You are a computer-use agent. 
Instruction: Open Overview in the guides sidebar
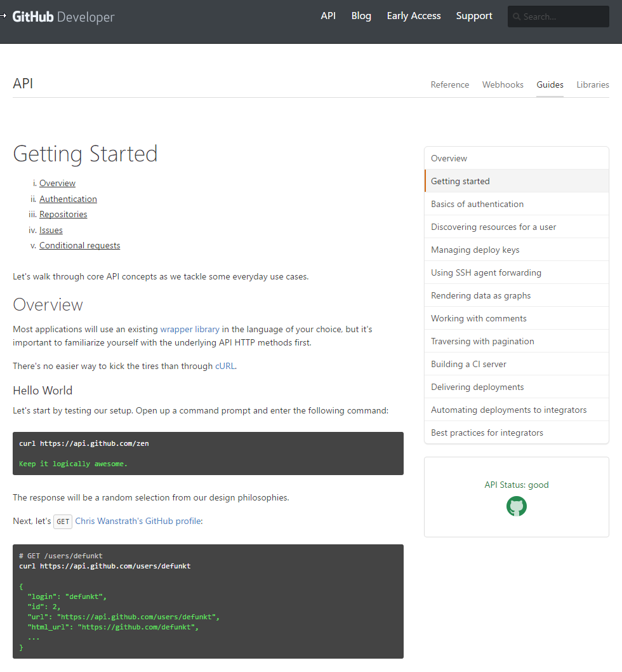pyautogui.click(x=516, y=158)
